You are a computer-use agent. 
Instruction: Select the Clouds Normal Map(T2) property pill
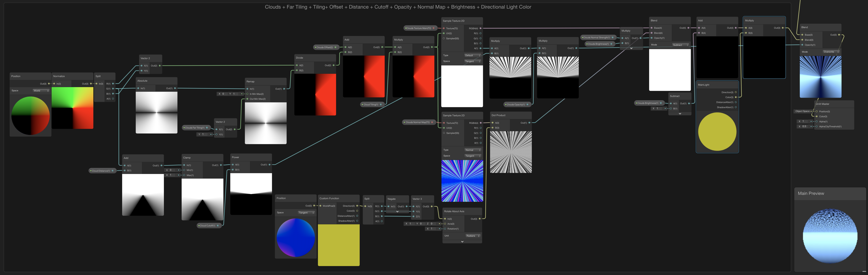pyautogui.click(x=418, y=122)
